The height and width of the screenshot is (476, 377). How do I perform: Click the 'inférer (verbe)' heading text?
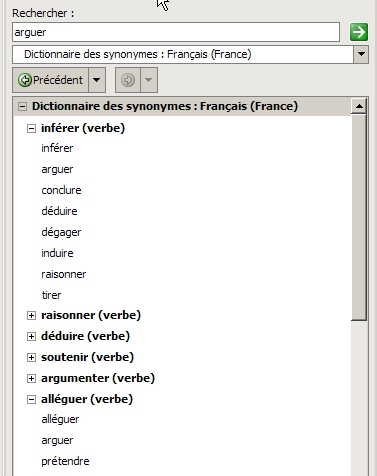(83, 128)
